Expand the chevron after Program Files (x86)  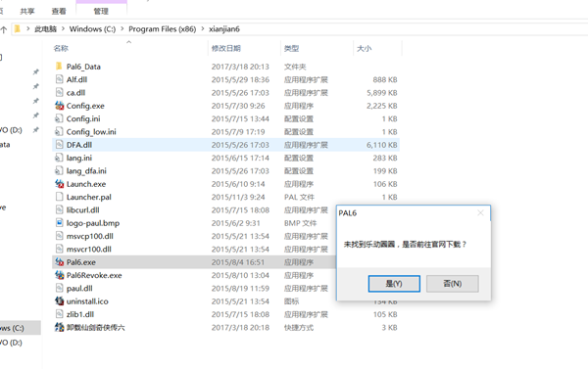203,28
